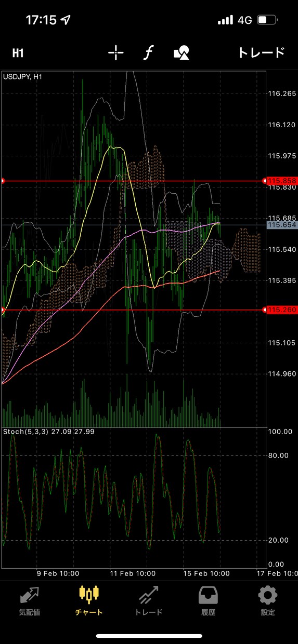Open the 気配値 quotes tab
The height and width of the screenshot is (644, 298).
click(30, 601)
